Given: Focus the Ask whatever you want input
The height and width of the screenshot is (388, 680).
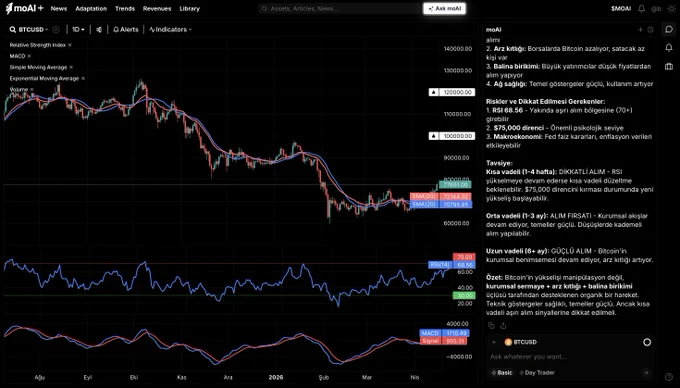Looking at the screenshot, I should [x=568, y=357].
